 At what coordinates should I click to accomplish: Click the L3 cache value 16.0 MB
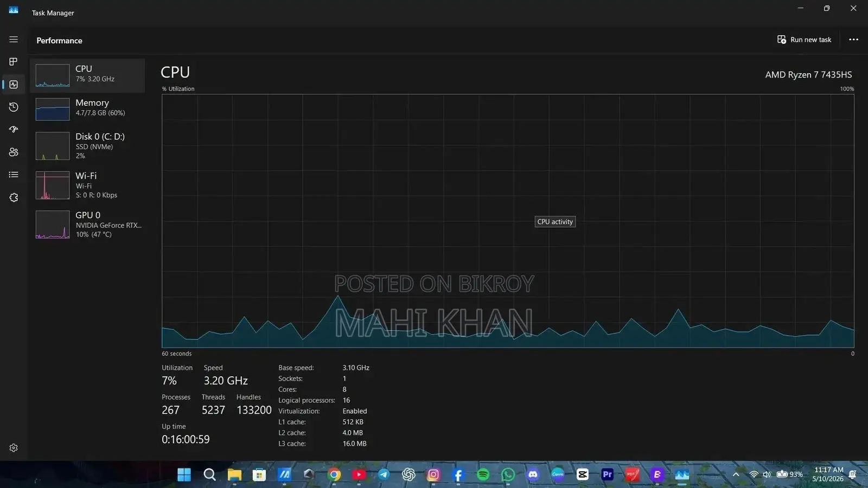pos(354,444)
